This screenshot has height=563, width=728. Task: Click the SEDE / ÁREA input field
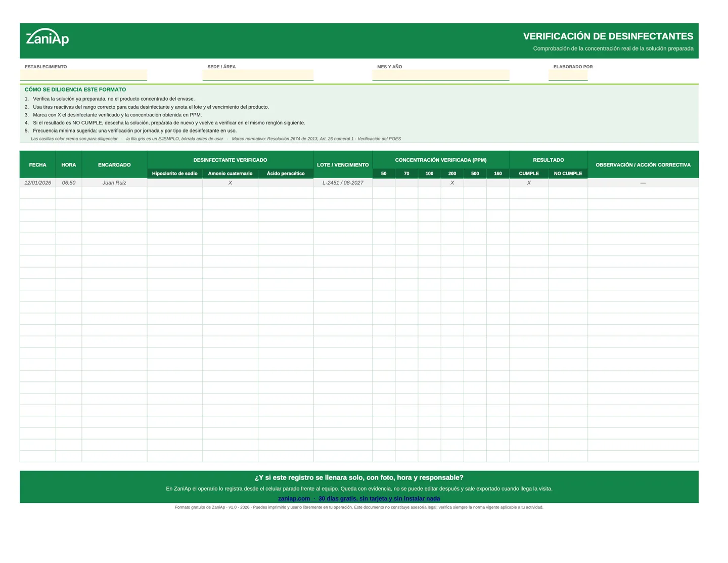pyautogui.click(x=258, y=75)
